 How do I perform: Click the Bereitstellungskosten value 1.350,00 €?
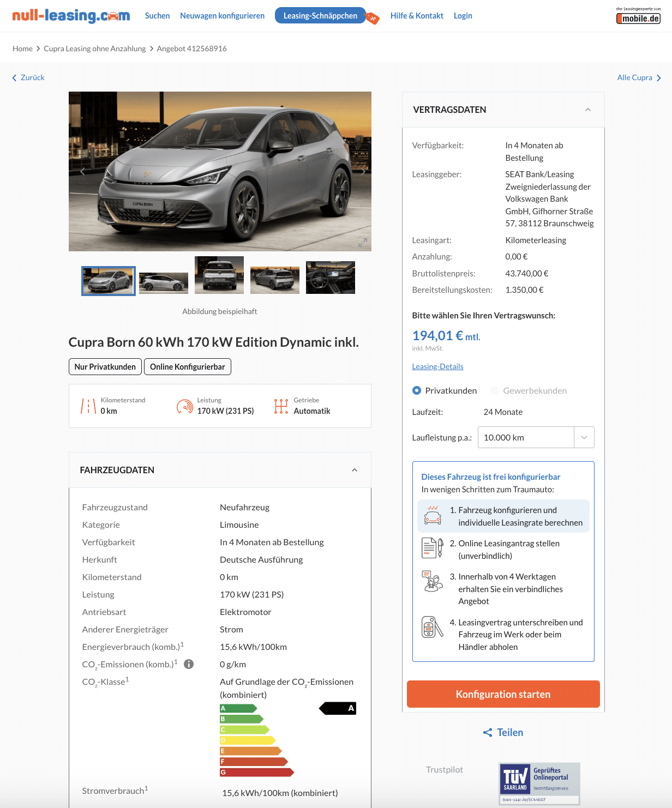coord(524,290)
